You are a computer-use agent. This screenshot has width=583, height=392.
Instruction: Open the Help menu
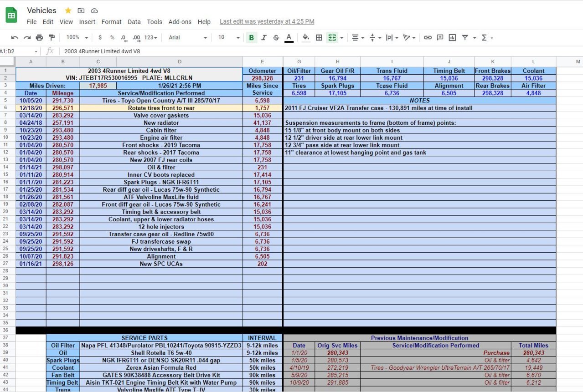[204, 22]
